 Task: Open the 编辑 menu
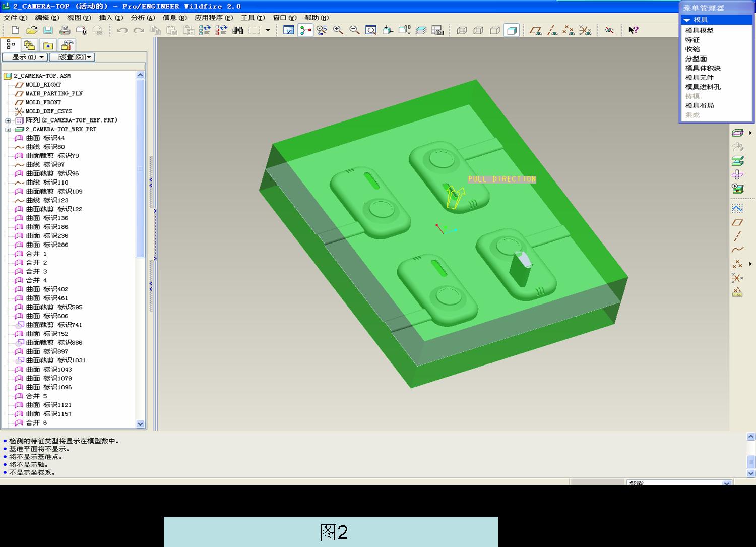point(47,18)
